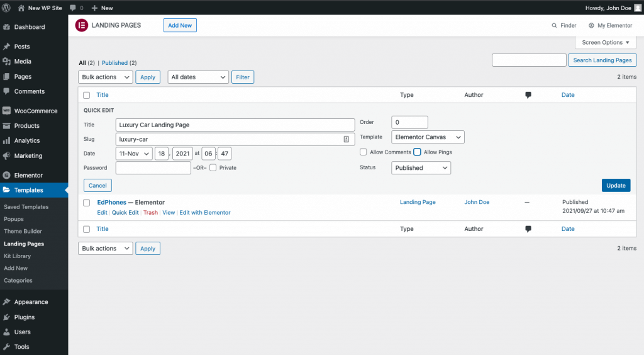Click the comments bubble in admin bar
644x355 pixels.
click(74, 8)
